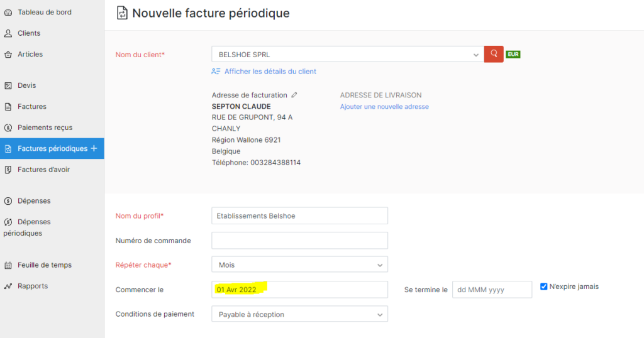Expand the Répéter chaque Mois dropdown
This screenshot has height=338, width=644.
click(x=299, y=264)
